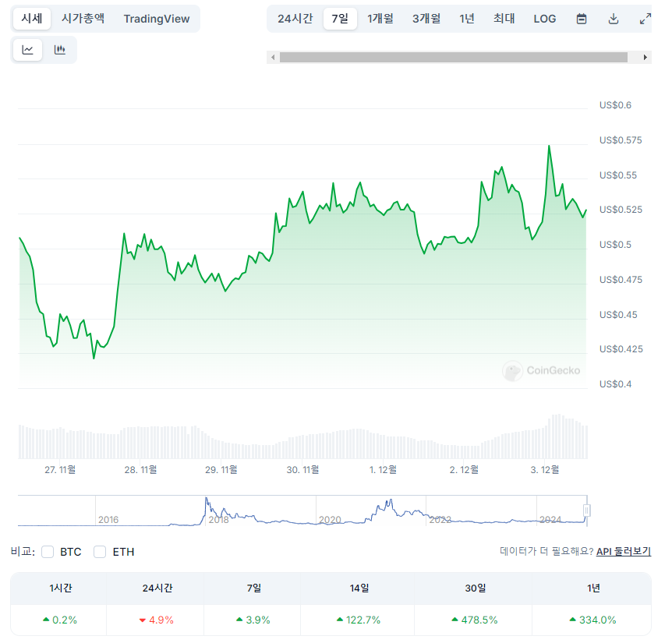Select the 시가총액 market cap tab
Viewport: 672px width, 643px height.
pyautogui.click(x=83, y=19)
